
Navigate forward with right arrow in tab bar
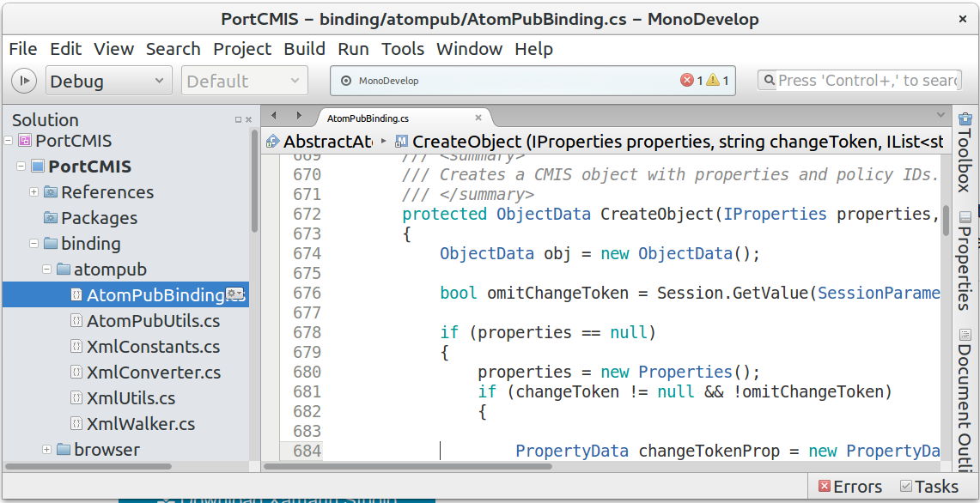[x=299, y=116]
